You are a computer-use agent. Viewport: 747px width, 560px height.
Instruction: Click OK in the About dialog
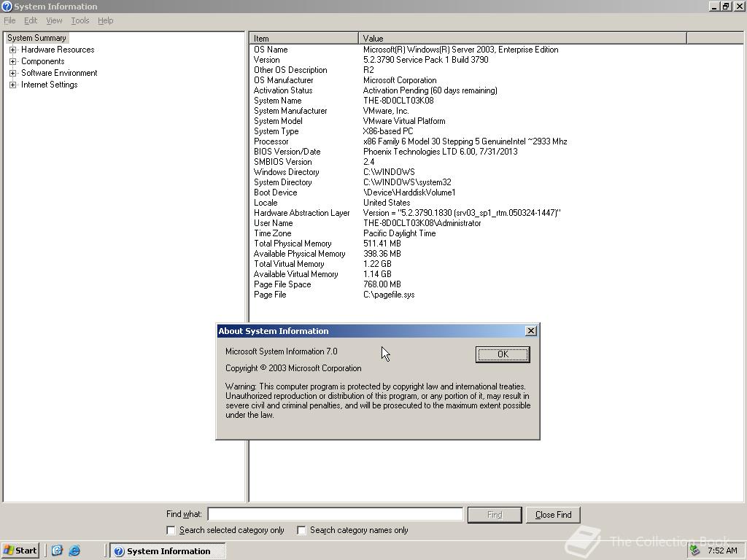(x=503, y=354)
